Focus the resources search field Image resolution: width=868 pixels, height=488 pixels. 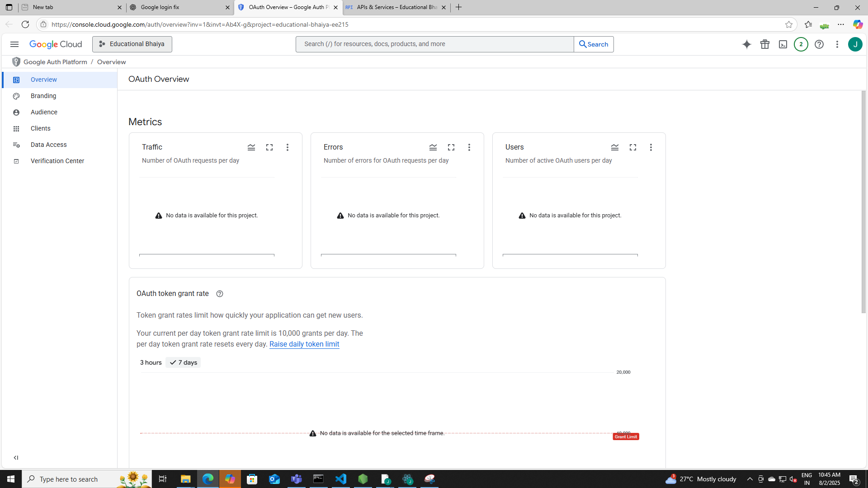pyautogui.click(x=434, y=44)
